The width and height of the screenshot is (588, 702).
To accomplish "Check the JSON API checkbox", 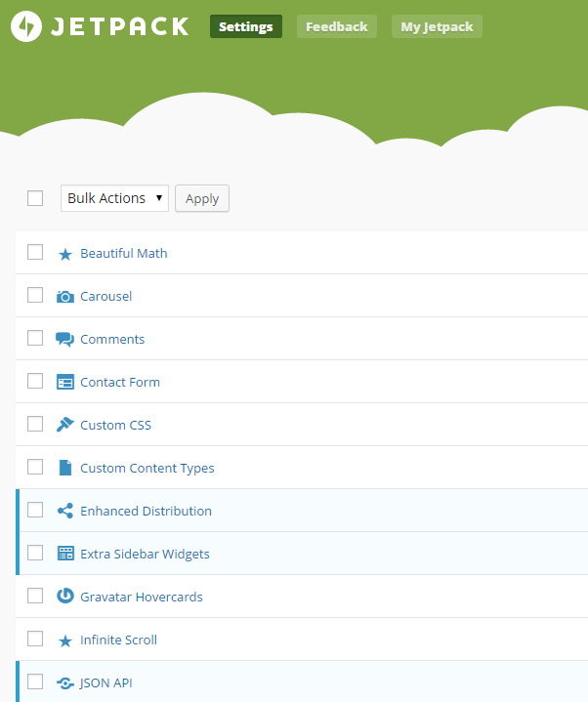I will point(35,681).
